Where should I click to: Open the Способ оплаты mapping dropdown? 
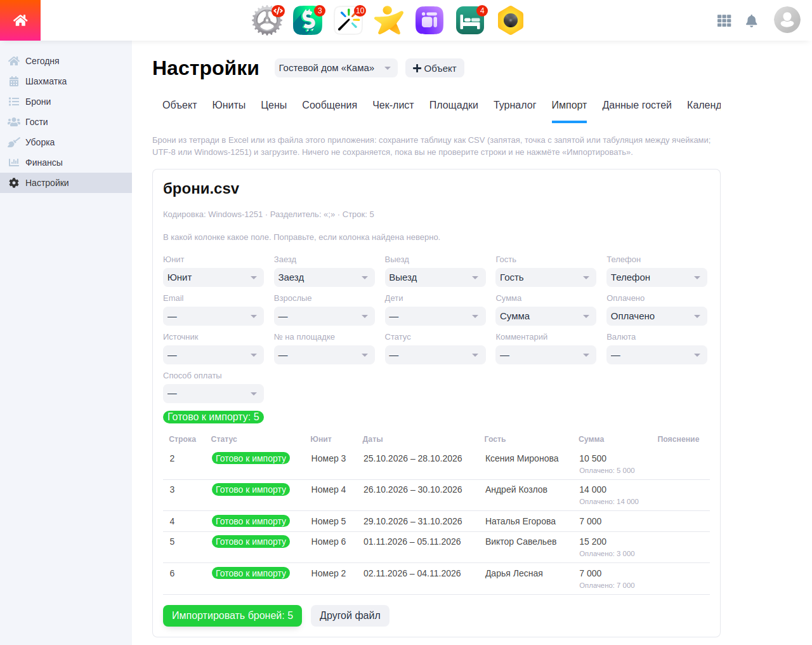[213, 394]
